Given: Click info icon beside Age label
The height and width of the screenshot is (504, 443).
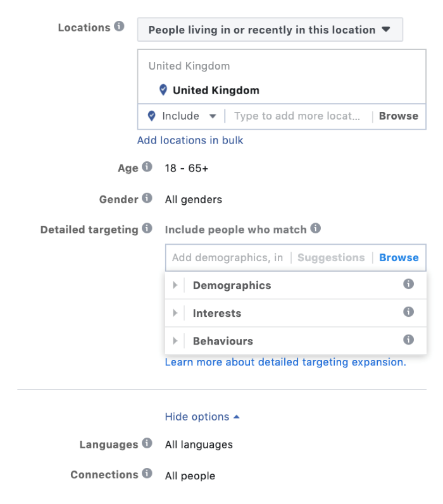Looking at the screenshot, I should [x=147, y=167].
